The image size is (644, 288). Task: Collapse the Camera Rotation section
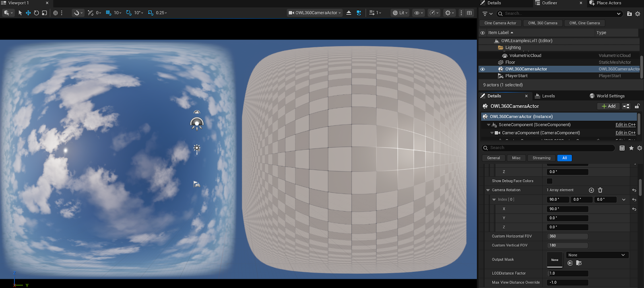point(488,190)
